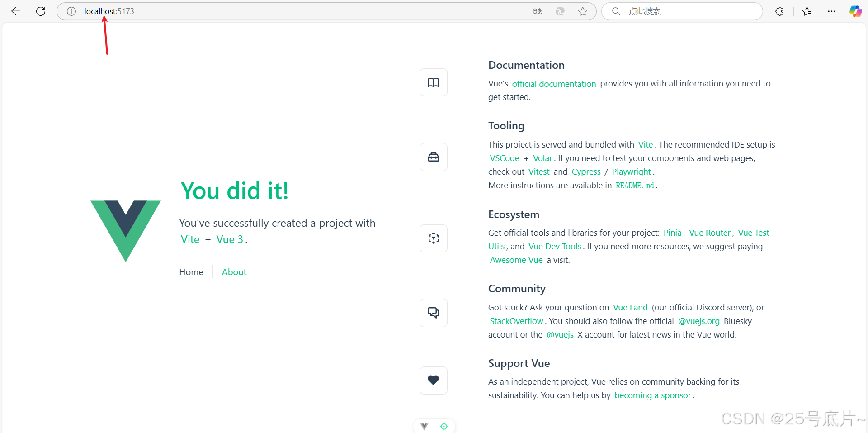View site information icon in address bar
Screen dimensions: 868x433
tap(71, 11)
